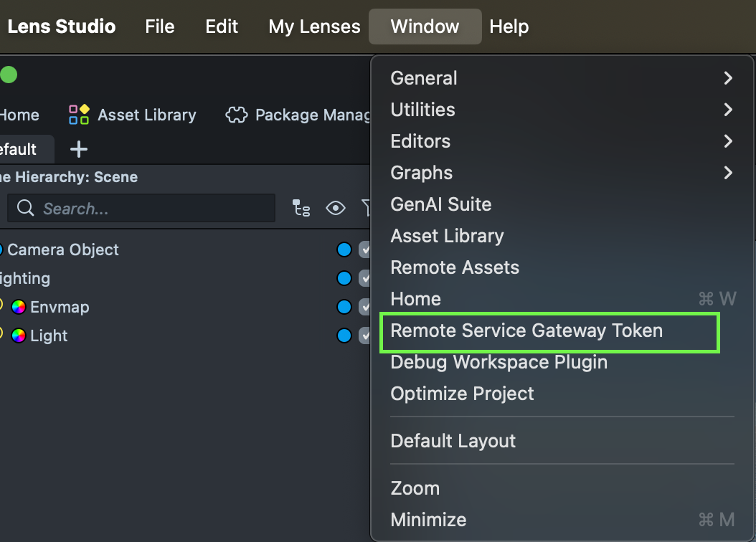
Task: Toggle the Camera Object enabled checkbox
Action: (365, 249)
